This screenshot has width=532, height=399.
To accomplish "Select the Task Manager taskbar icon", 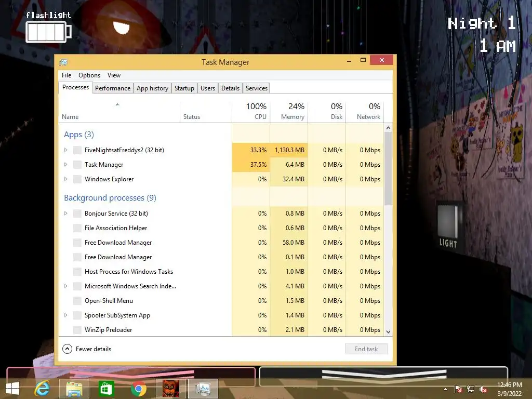I will [x=203, y=389].
